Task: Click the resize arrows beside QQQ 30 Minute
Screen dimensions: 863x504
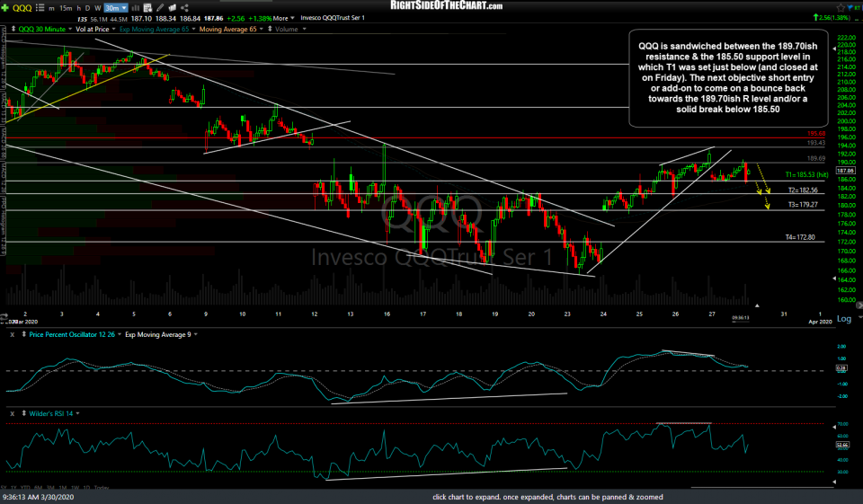Action: pos(13,29)
